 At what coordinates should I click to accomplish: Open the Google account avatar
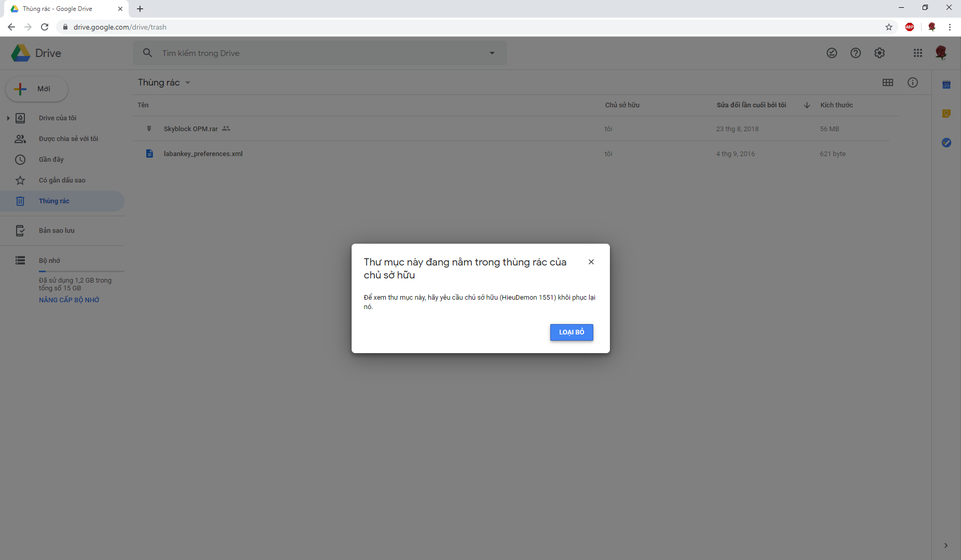941,53
